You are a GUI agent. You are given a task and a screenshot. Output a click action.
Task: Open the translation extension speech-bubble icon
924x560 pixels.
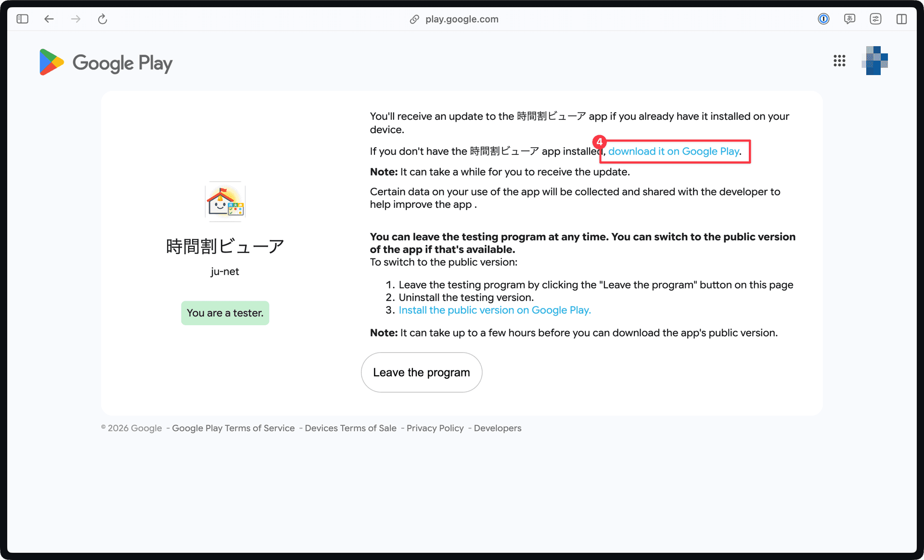pos(849,19)
